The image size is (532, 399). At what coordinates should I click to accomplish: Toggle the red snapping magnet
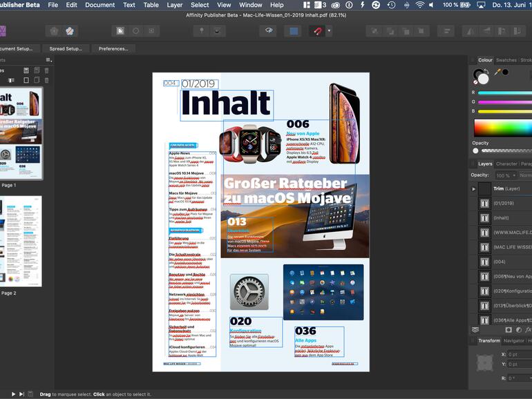(317, 31)
